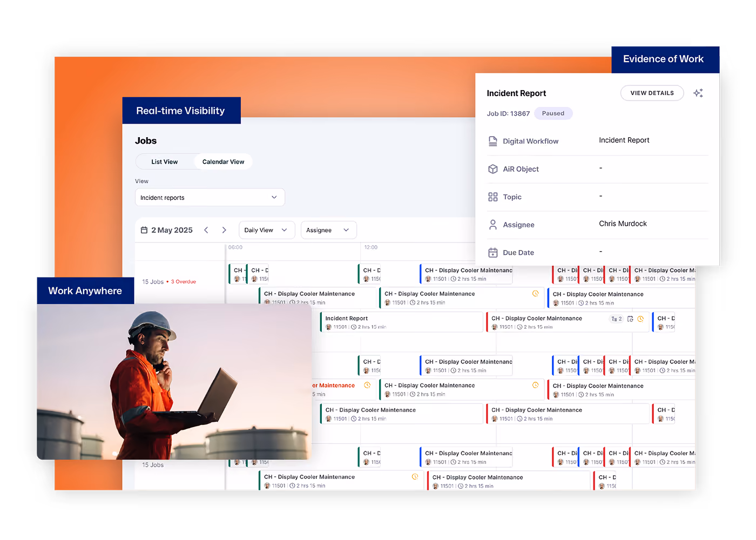Click the Job ID: 13867 text

[x=508, y=113]
